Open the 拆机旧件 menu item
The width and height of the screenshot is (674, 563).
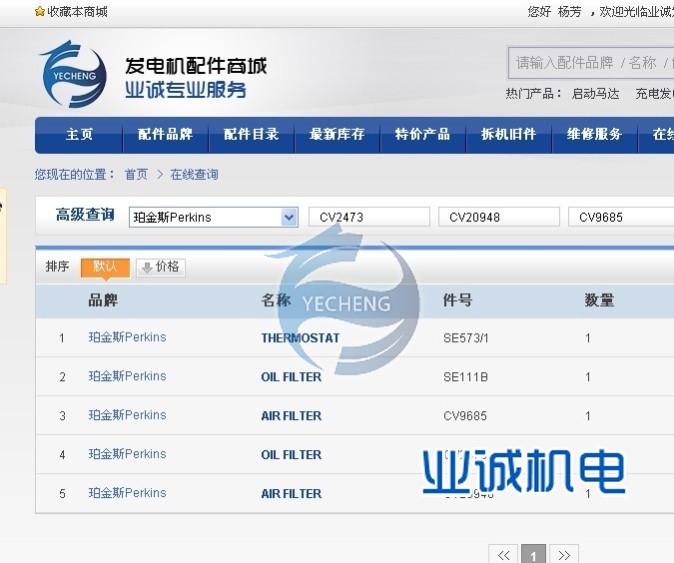[x=509, y=135]
